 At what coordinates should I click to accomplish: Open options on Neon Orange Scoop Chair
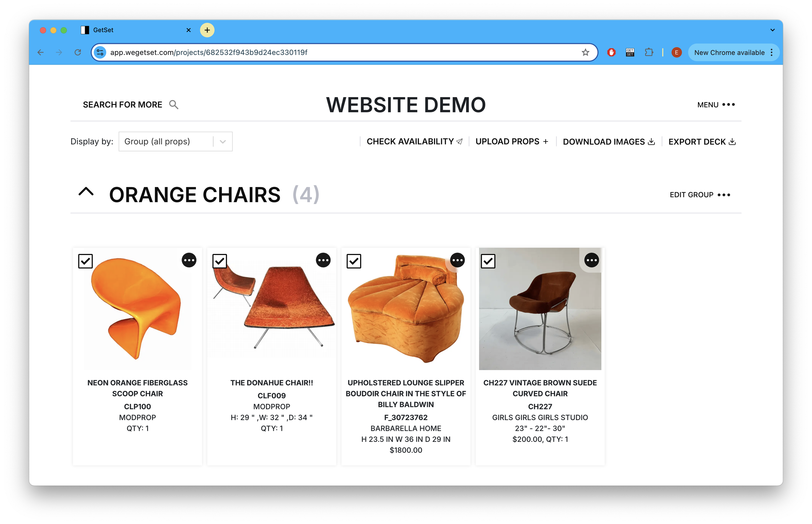(x=189, y=260)
